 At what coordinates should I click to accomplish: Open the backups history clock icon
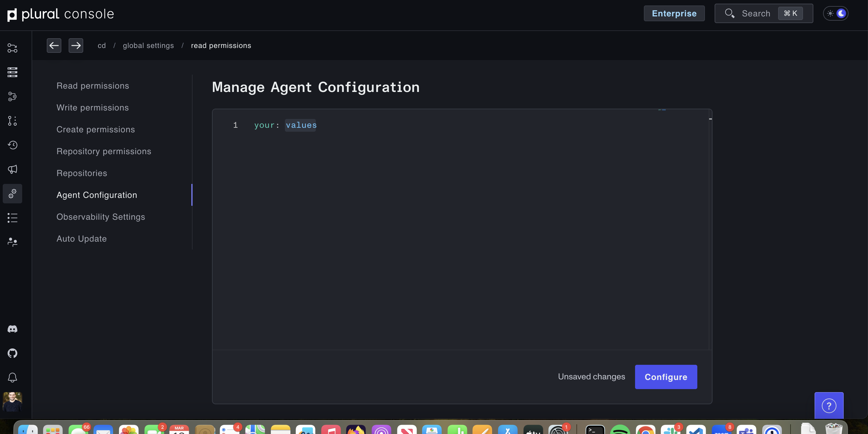12,145
